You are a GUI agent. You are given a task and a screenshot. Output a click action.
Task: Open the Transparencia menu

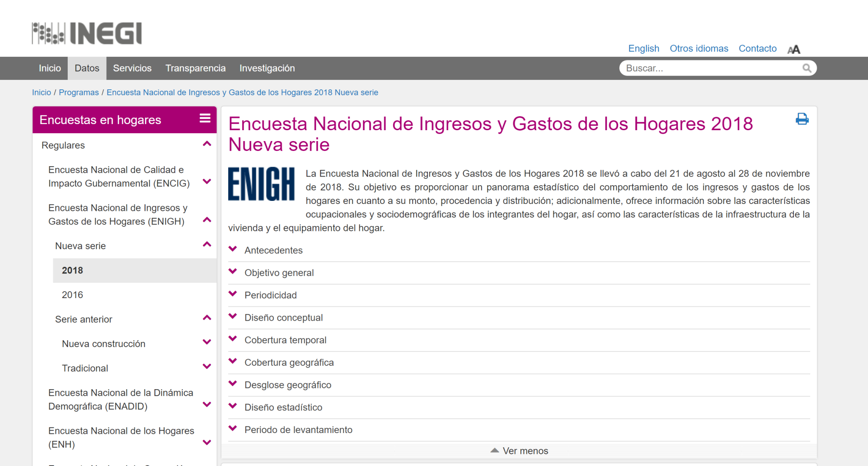(x=195, y=68)
